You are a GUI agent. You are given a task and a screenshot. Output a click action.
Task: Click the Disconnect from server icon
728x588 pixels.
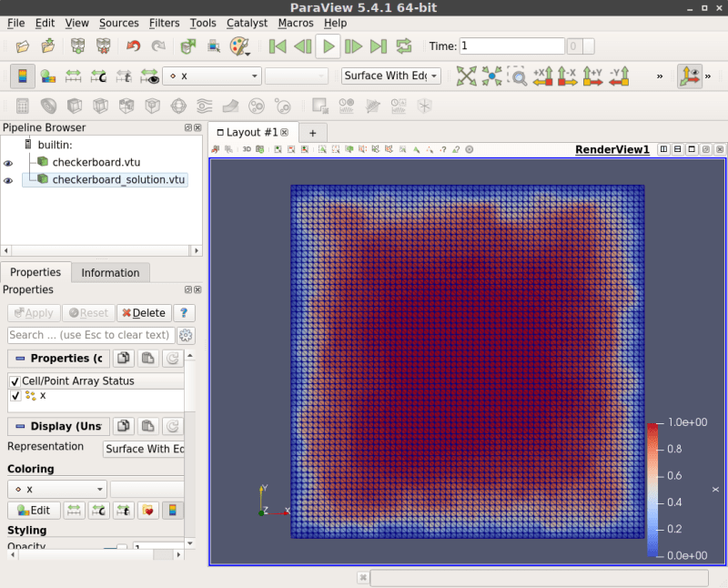point(104,46)
